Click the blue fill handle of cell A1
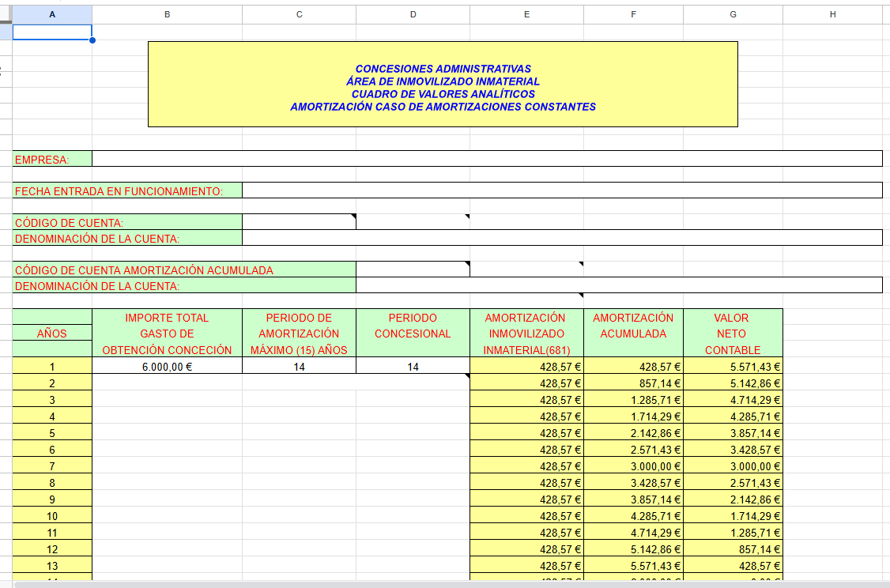This screenshot has width=890, height=588. 92,40
